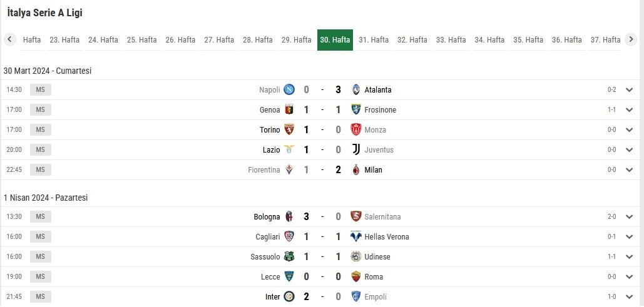Click the Inter team logo

(x=289, y=297)
